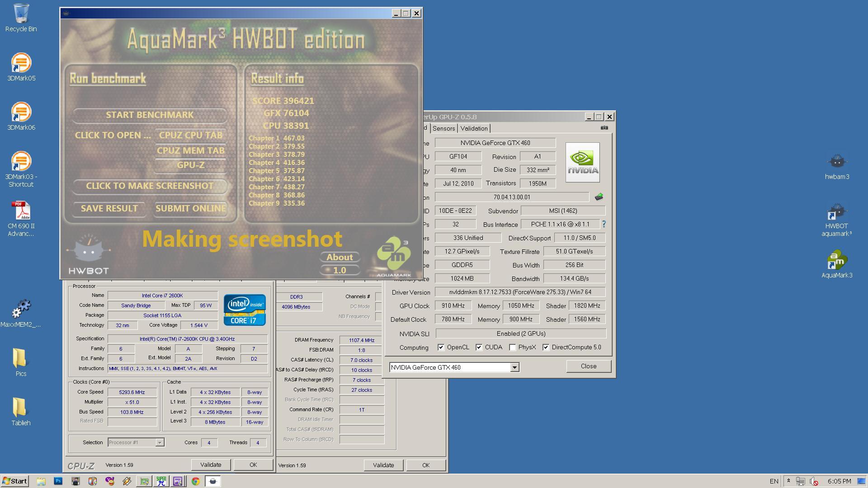Click the DRAM Frequency 1107.4 MHz field

362,340
